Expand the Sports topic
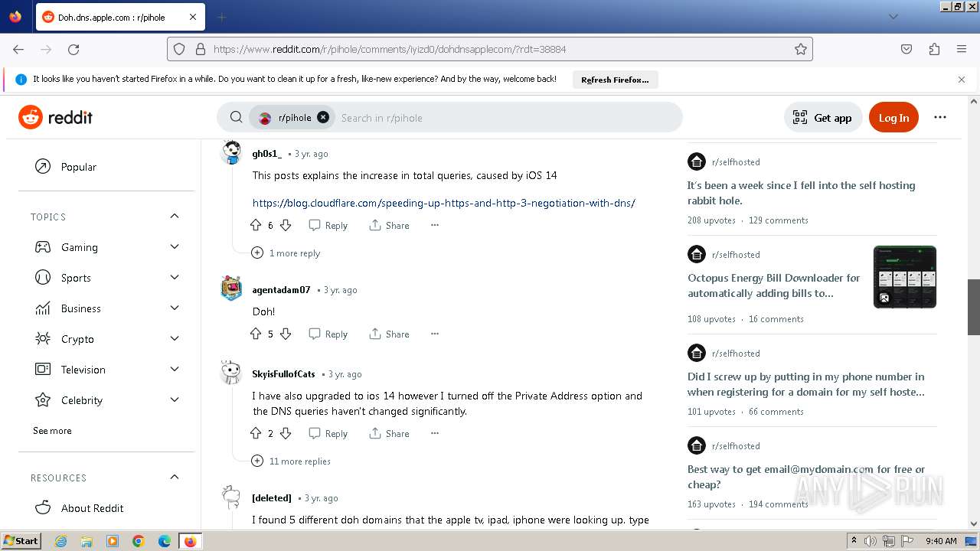This screenshot has width=980, height=551. coord(175,277)
